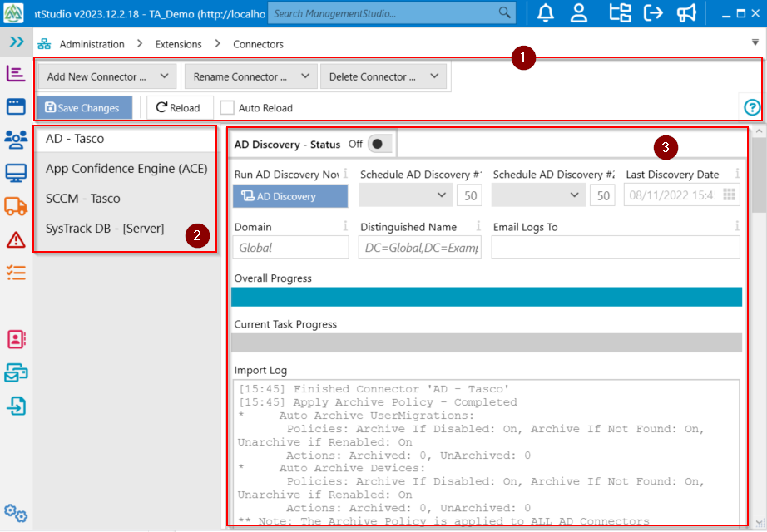The height and width of the screenshot is (532, 767).
Task: Open the User Migrations people sidebar icon
Action: tap(16, 140)
